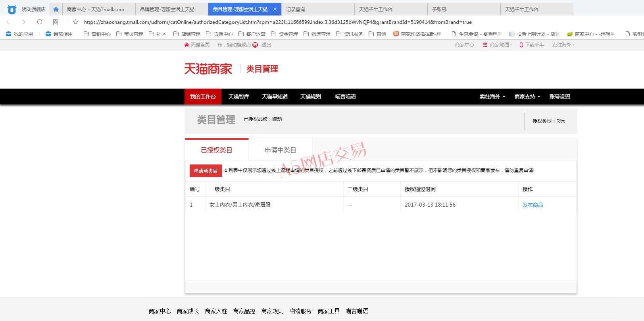Switch to the 记录查询 browser tab
Screen dimensions: 644x321
click(x=317, y=9)
